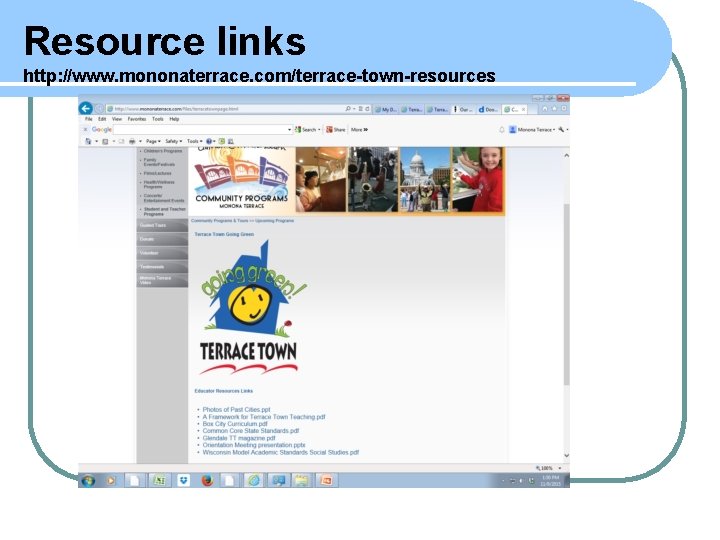Open the File menu
The image size is (720, 540).
[x=89, y=119]
